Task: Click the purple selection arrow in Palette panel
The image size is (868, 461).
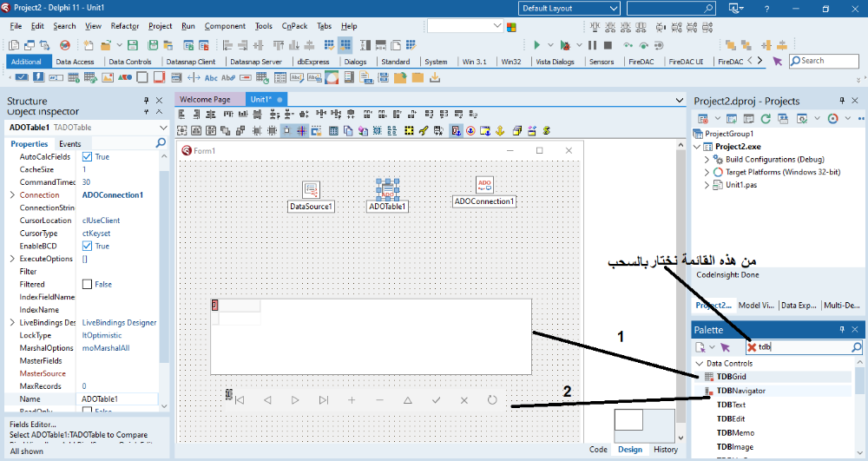Action: click(x=725, y=347)
